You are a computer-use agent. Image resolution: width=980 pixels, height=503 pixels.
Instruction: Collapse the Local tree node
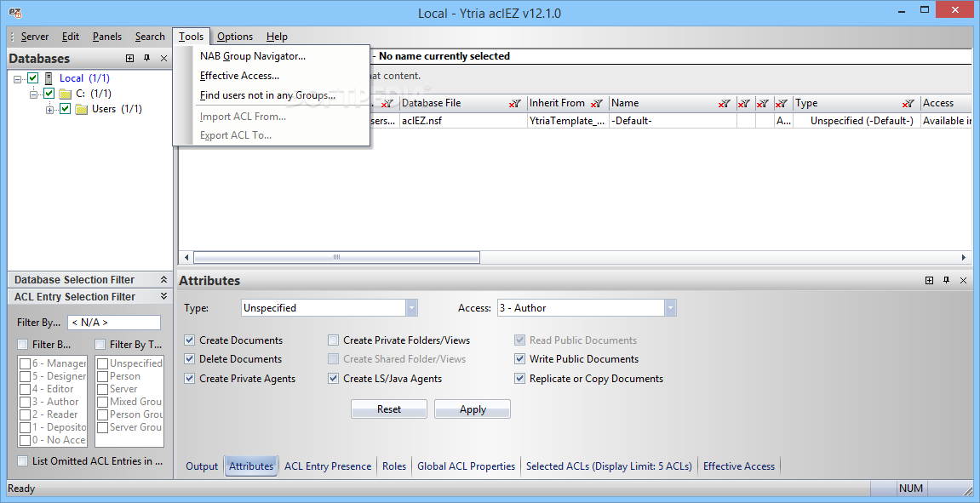pyautogui.click(x=18, y=79)
